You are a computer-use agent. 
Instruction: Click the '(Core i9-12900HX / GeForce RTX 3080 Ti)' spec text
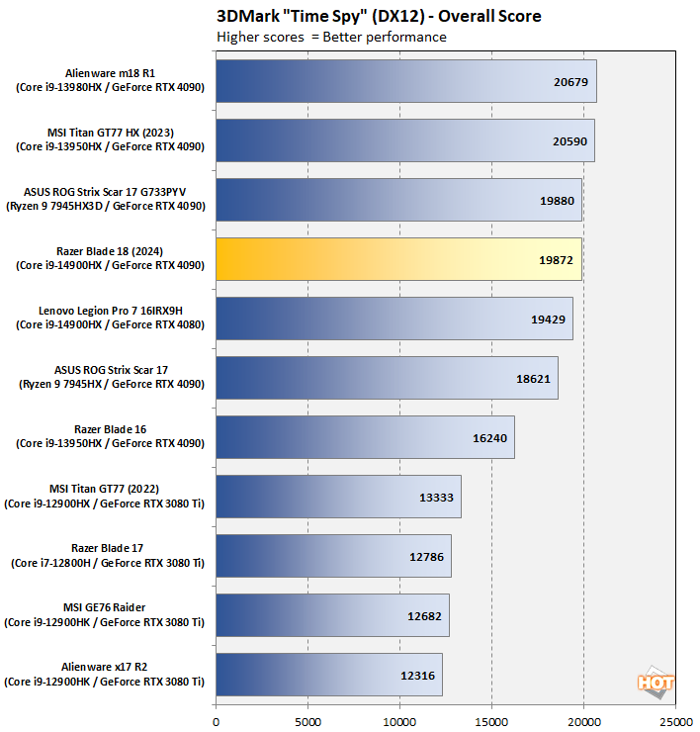pyautogui.click(x=105, y=503)
